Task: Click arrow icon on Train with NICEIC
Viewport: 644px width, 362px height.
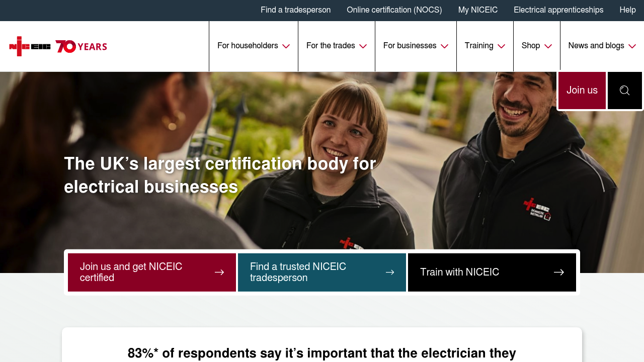Action: click(559, 273)
